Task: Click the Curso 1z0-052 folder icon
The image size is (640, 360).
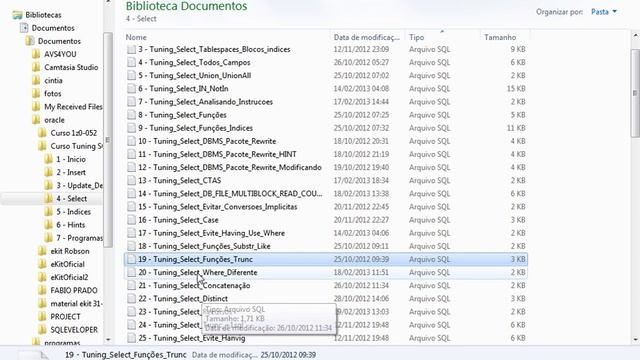Action: tap(42, 133)
